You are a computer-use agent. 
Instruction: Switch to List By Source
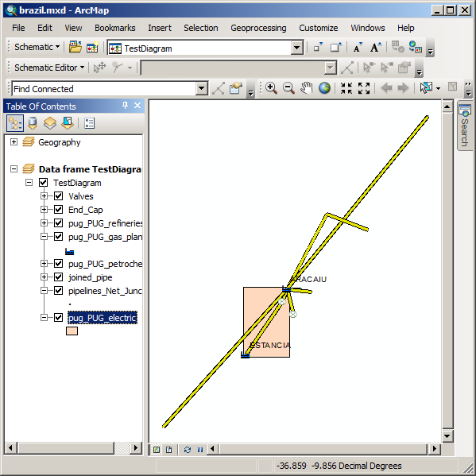click(x=33, y=123)
